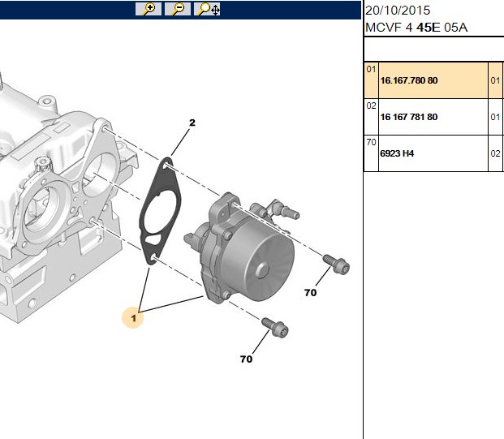
Task: Click the zoom in magnifier icon
Action: 149,9
